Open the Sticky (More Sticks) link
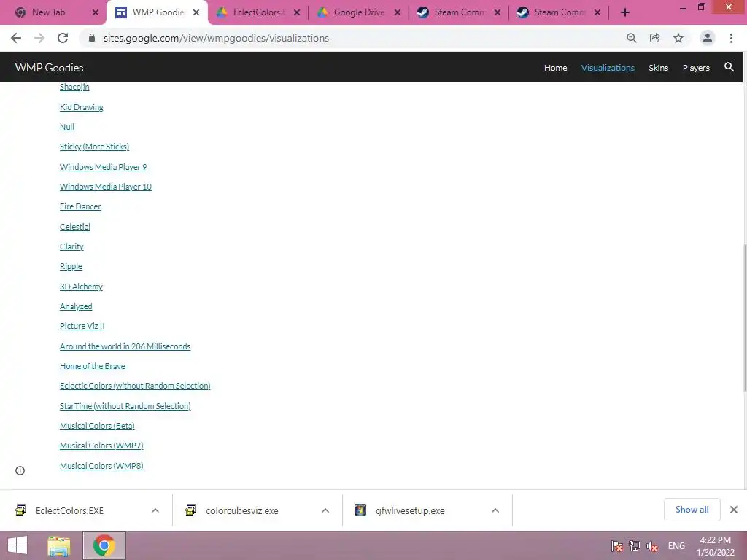Image resolution: width=747 pixels, height=560 pixels. click(94, 147)
